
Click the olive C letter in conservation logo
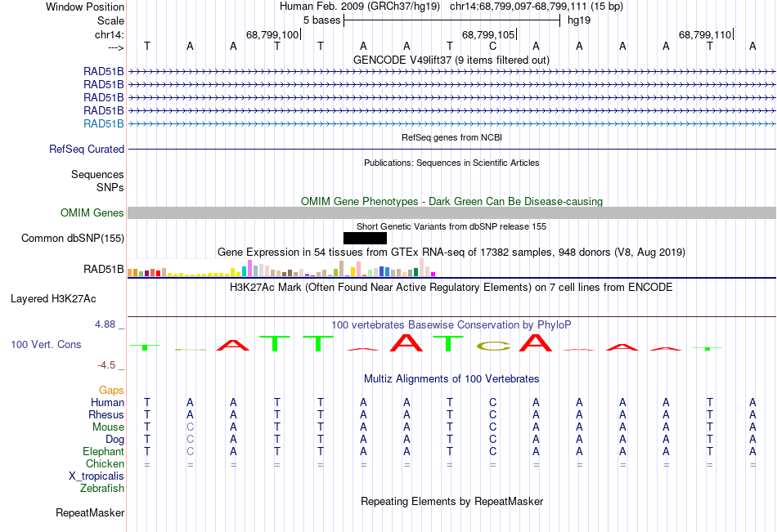point(492,346)
